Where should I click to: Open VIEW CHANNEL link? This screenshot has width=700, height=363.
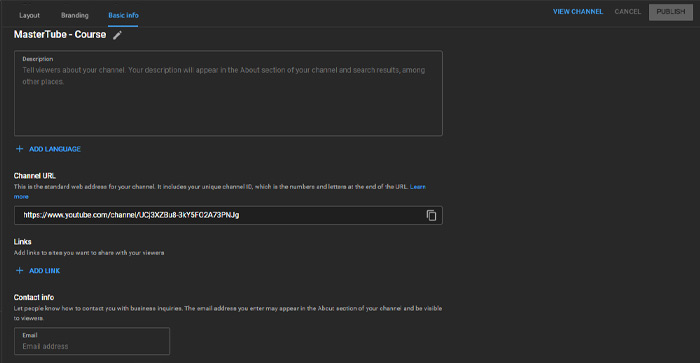(x=578, y=12)
